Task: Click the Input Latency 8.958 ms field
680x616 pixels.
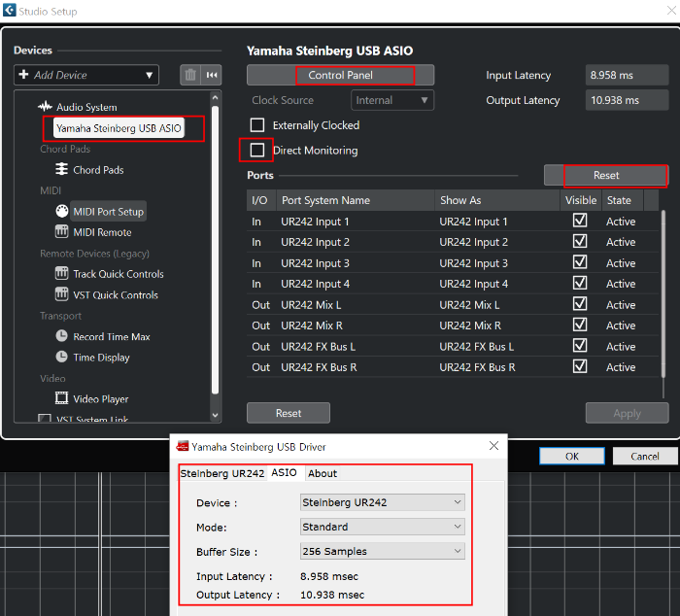Action: [628, 75]
